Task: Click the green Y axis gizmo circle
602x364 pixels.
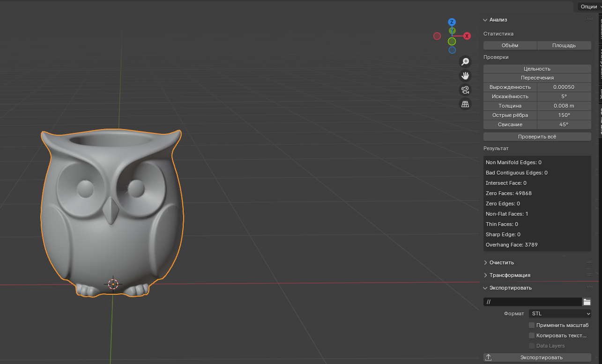Action: 452,41
